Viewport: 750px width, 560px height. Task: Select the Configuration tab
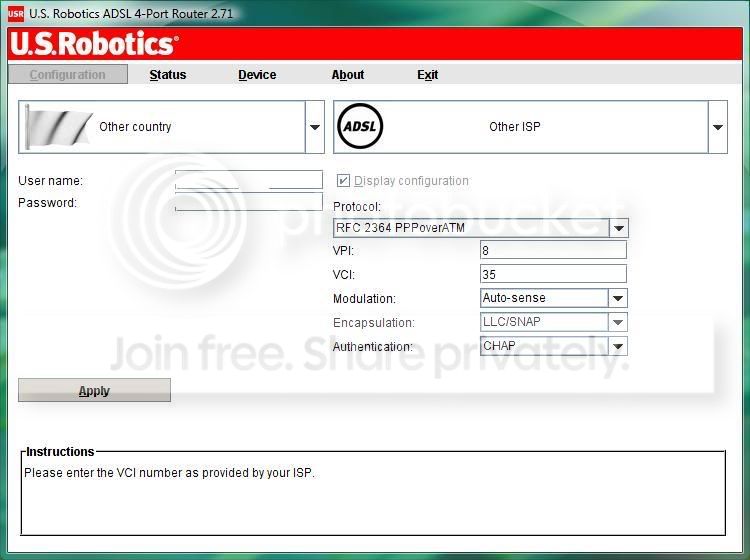[x=68, y=75]
